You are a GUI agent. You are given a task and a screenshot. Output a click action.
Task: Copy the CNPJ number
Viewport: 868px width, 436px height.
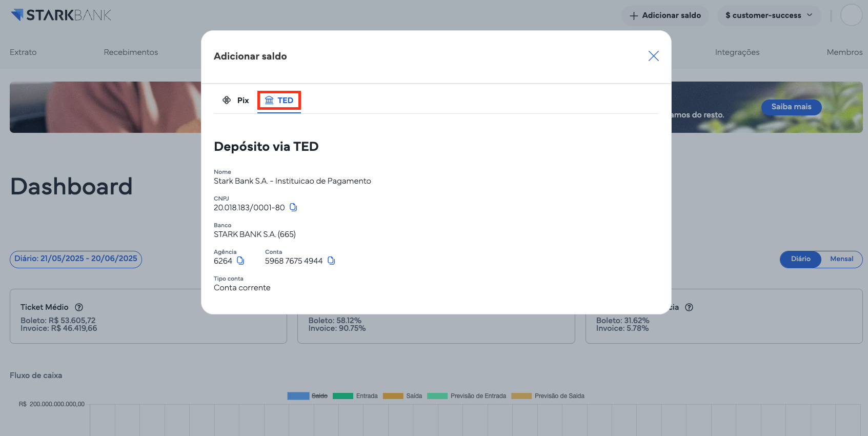(293, 207)
